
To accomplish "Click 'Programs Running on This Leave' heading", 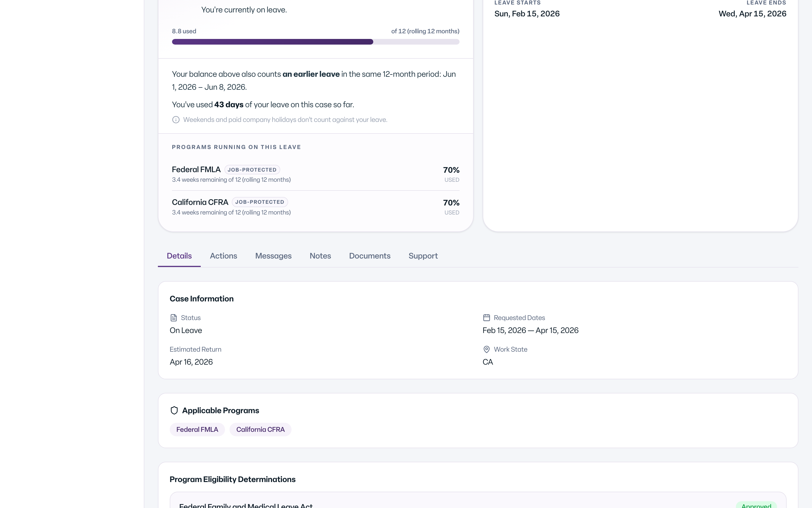I will click(237, 147).
